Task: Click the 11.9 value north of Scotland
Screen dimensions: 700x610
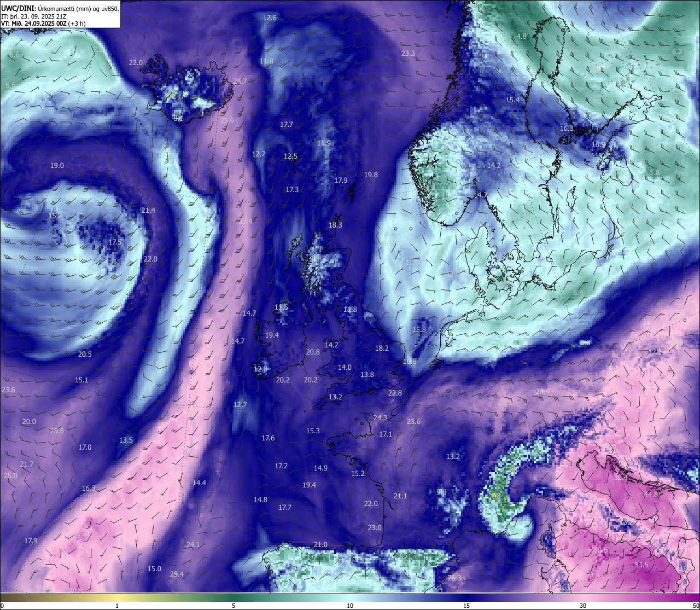Action: tap(324, 143)
